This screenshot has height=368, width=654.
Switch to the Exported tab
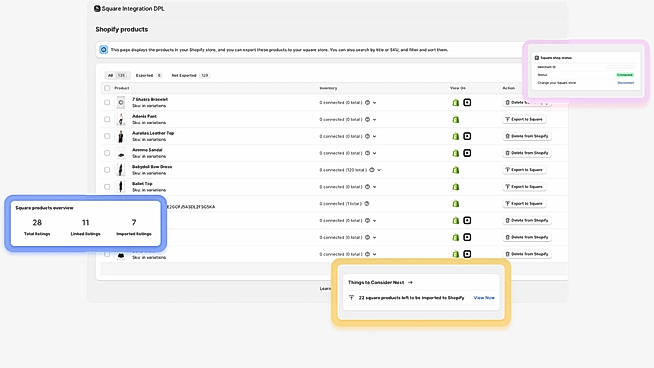[x=148, y=76]
